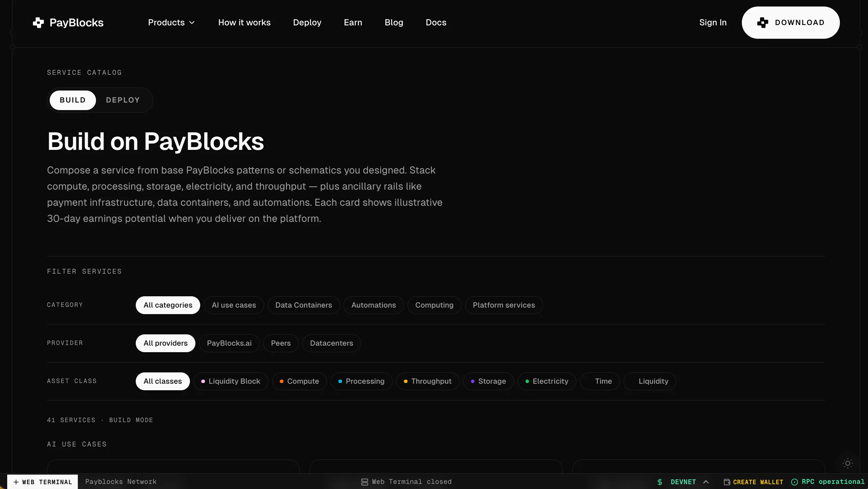Click the 41 Services Build Mode count

[x=100, y=420]
